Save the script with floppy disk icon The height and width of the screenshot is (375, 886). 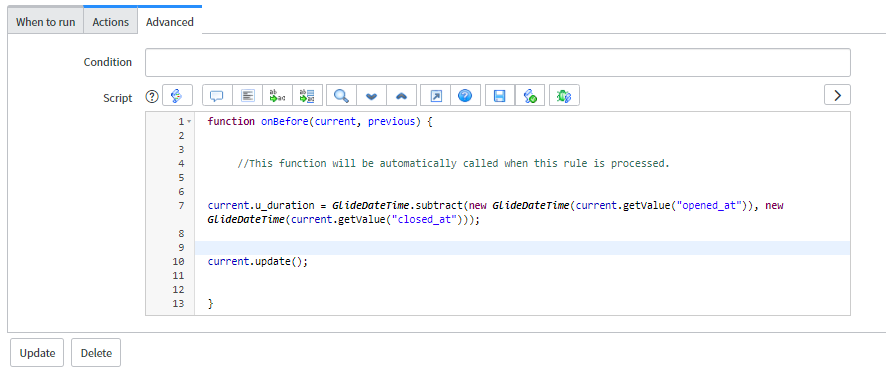pos(500,95)
